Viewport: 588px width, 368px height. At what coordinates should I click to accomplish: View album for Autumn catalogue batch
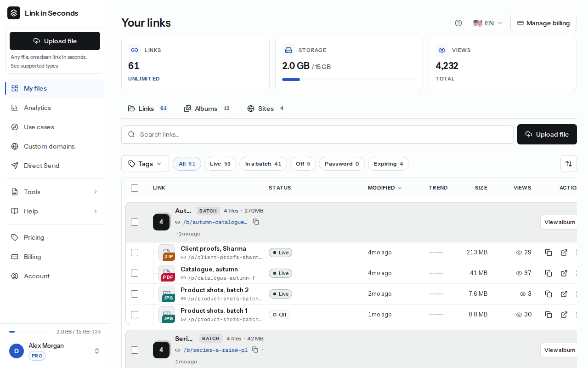click(560, 222)
